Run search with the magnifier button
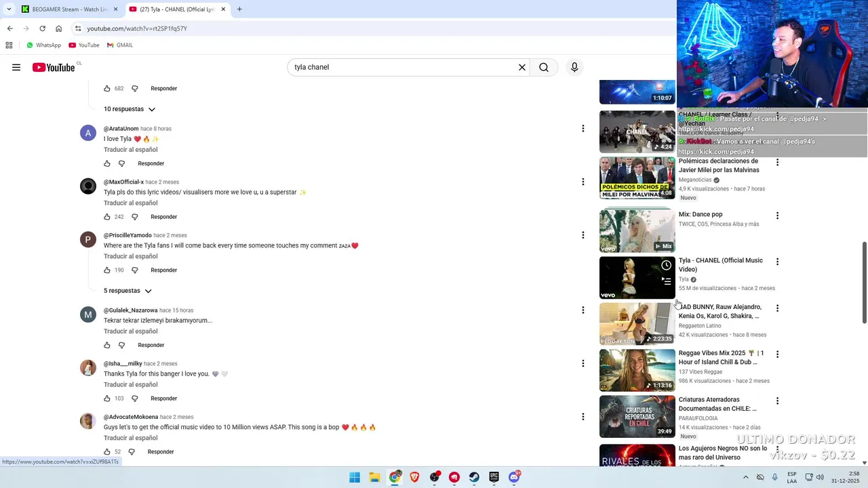This screenshot has width=868, height=488. click(x=544, y=67)
